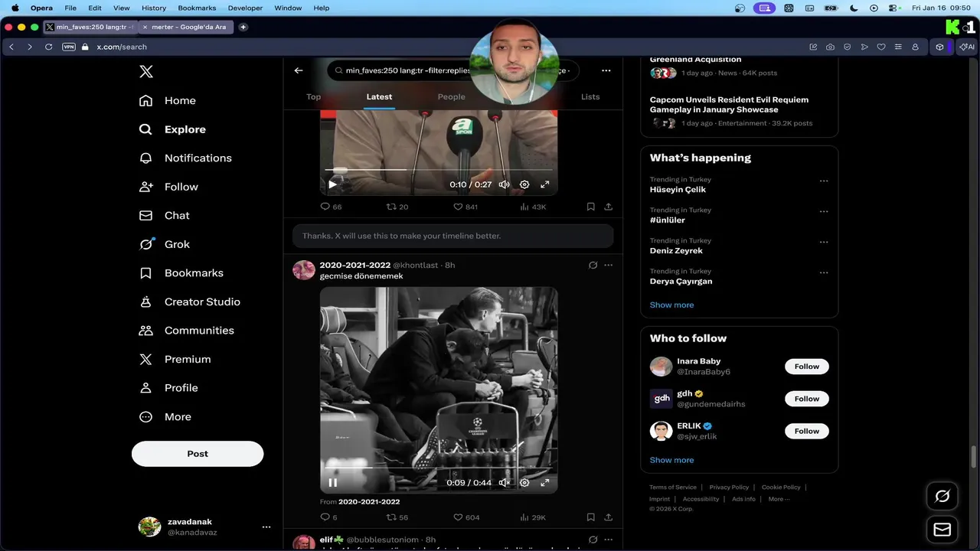Image resolution: width=980 pixels, height=551 pixels.
Task: Open Notifications in sidebar
Action: [x=185, y=158]
